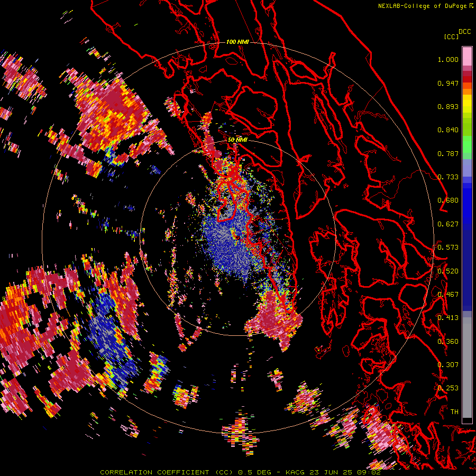Click the 1.000 color scale value
The width and height of the screenshot is (476, 476).
tap(448, 59)
